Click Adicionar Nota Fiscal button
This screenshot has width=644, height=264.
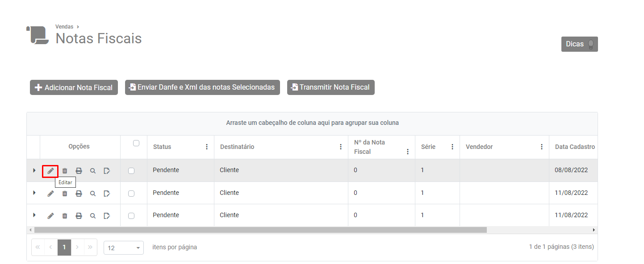click(74, 87)
